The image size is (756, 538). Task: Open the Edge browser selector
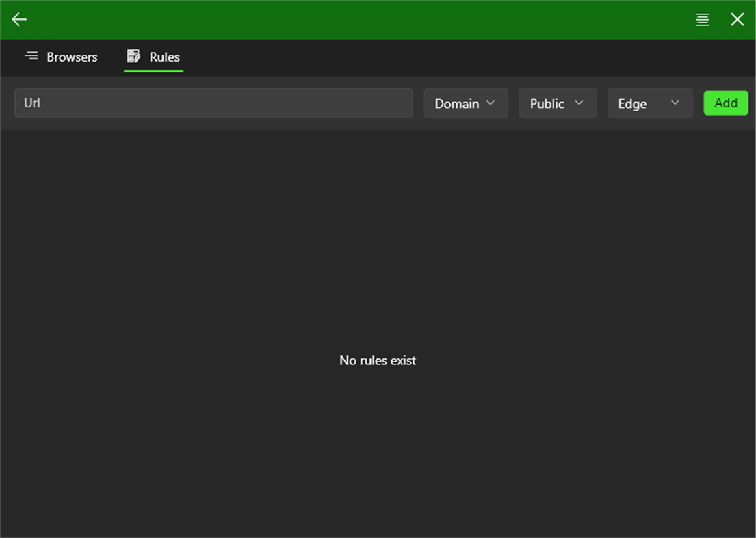coord(650,103)
